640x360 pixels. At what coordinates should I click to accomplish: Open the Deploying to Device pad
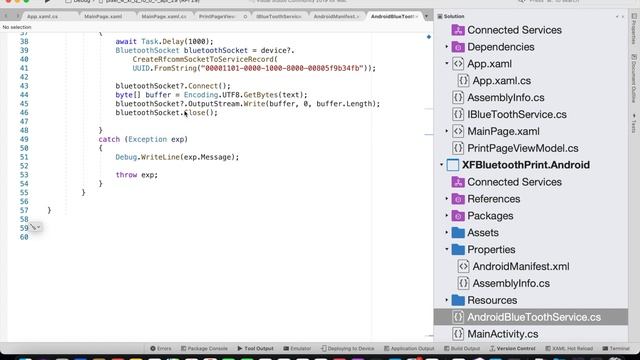click(x=347, y=349)
